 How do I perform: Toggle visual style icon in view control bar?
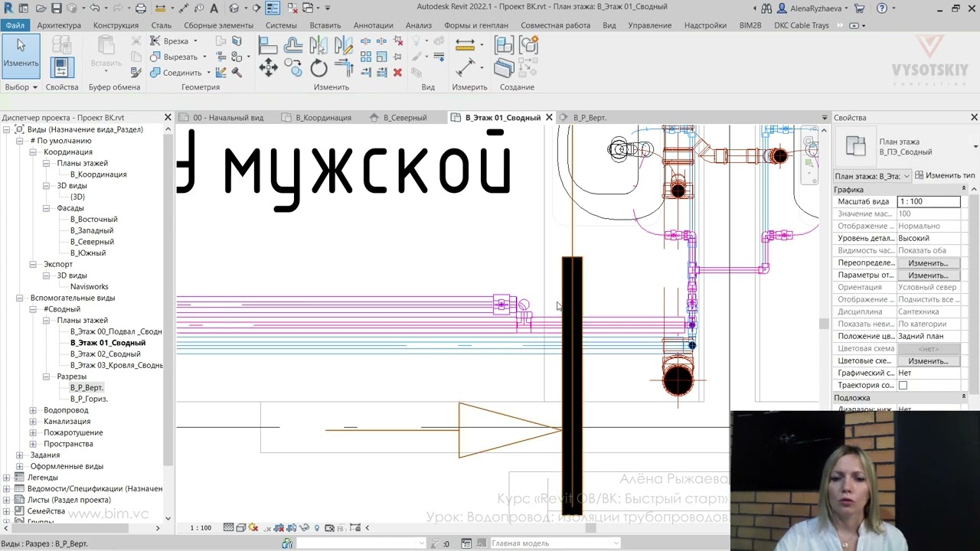tap(240, 528)
